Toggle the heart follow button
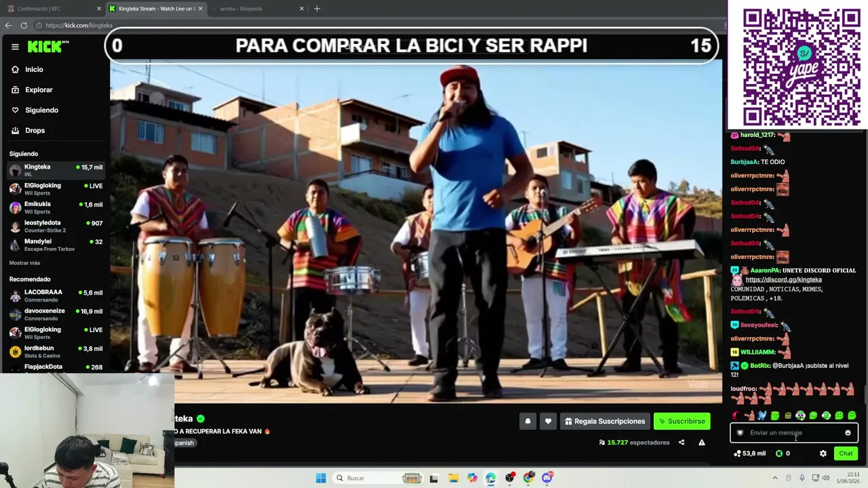The image size is (868, 488). tap(548, 421)
